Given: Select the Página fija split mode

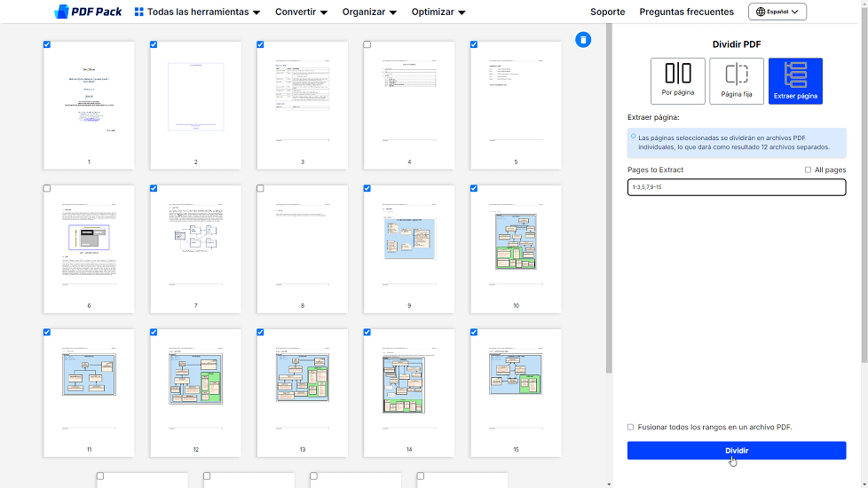Looking at the screenshot, I should (x=737, y=81).
